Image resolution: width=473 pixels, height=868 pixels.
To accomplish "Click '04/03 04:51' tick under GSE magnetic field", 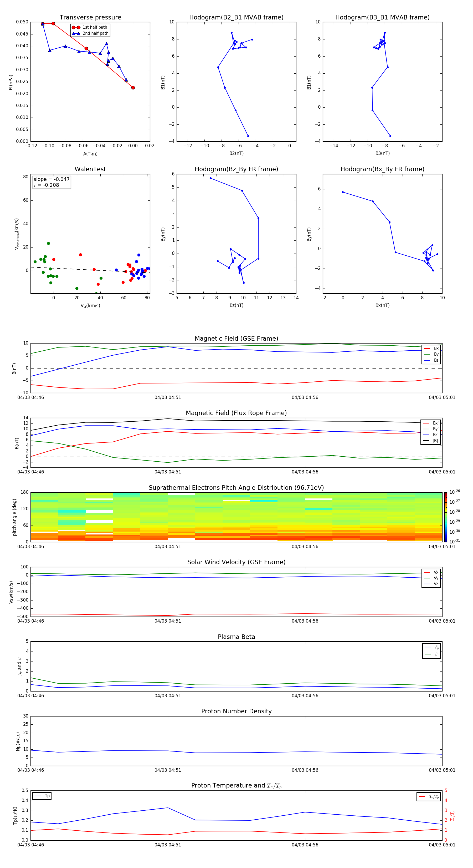I will pos(168,398).
